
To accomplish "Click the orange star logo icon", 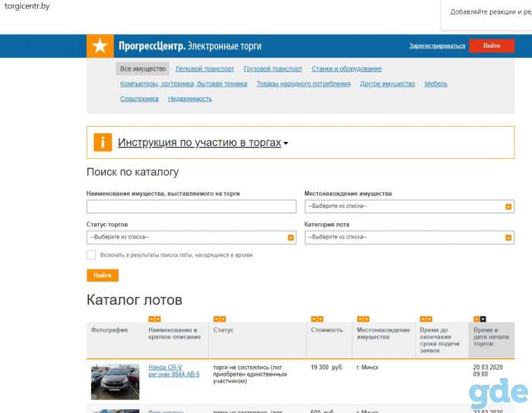I will click(100, 46).
